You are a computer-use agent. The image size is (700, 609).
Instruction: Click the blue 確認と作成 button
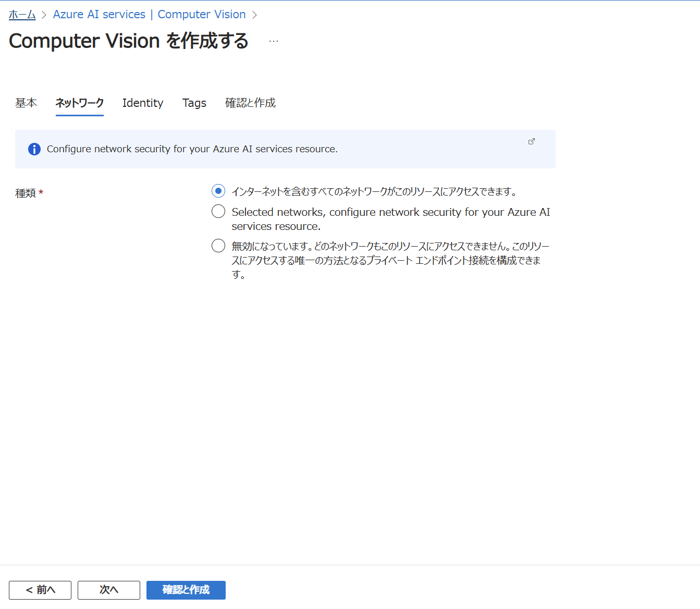click(x=186, y=590)
